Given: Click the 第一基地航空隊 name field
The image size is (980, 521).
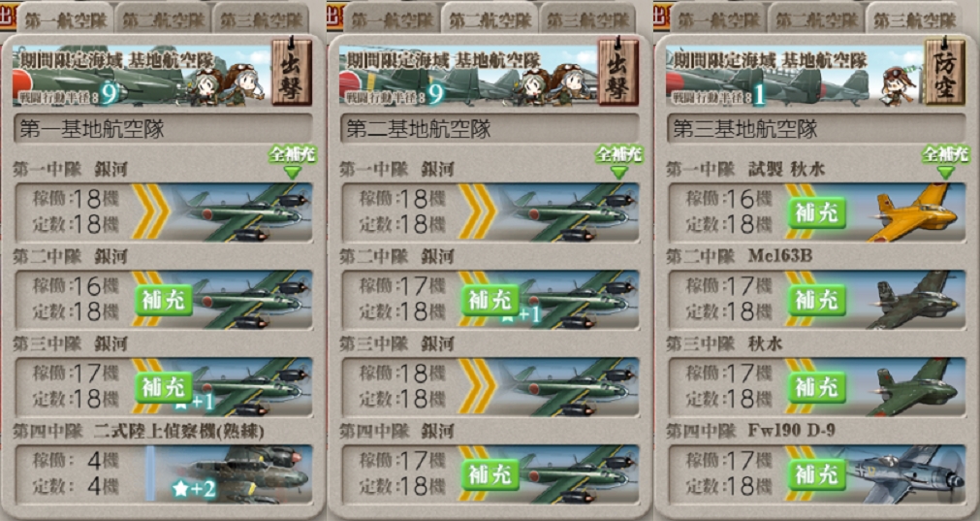Looking at the screenshot, I should point(164,129).
